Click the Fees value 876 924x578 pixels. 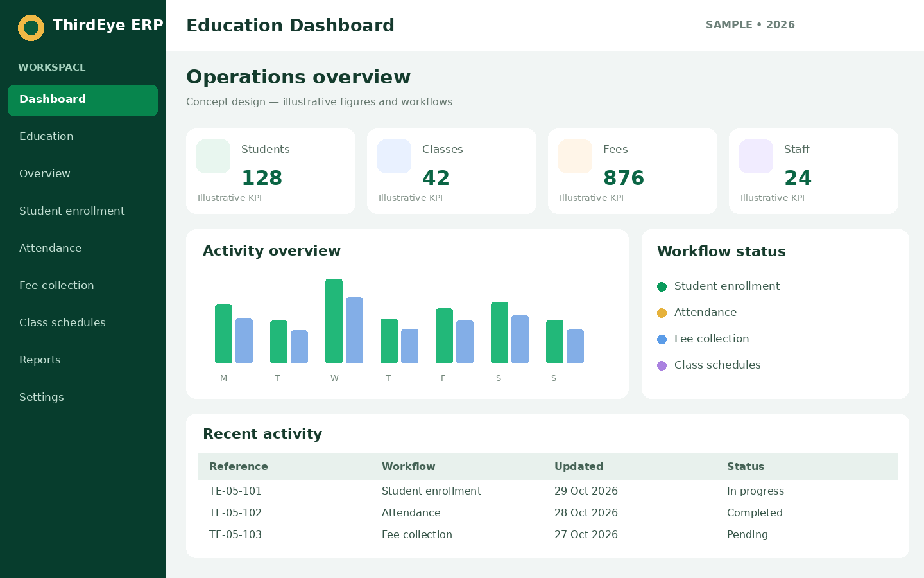[624, 178]
